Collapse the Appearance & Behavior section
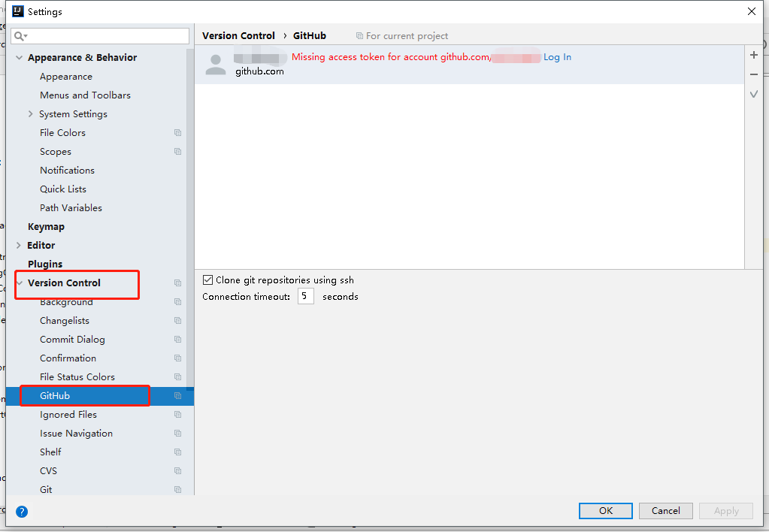The height and width of the screenshot is (532, 769). (19, 57)
